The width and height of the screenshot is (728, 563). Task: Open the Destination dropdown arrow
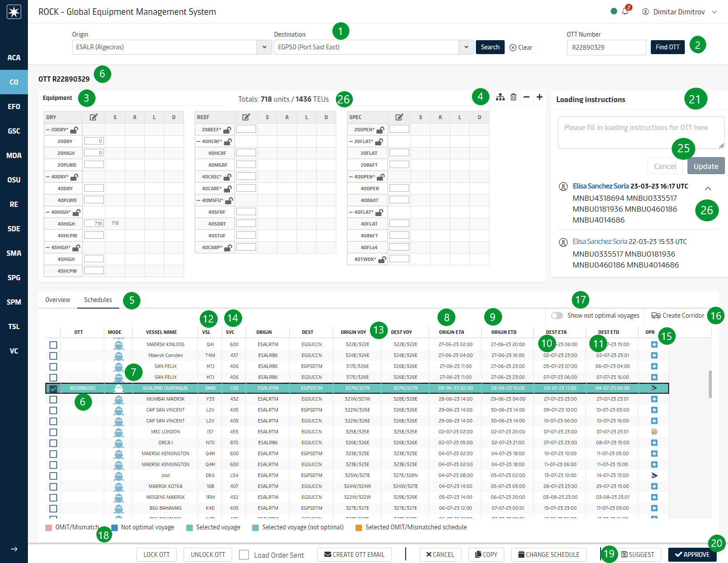pos(466,47)
